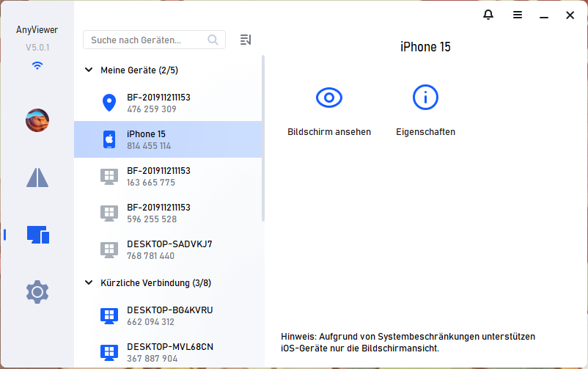Select device with ID 163 665 775
This screenshot has height=369, width=588.
pyautogui.click(x=168, y=176)
